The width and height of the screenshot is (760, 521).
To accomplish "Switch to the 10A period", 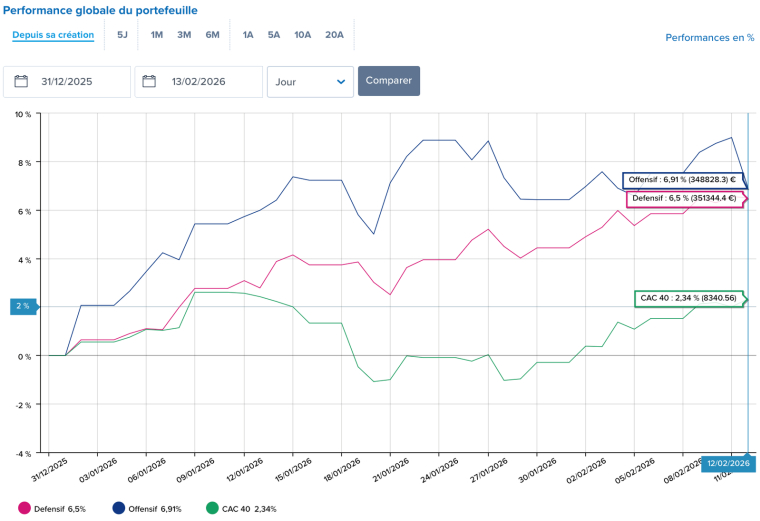I will (302, 35).
